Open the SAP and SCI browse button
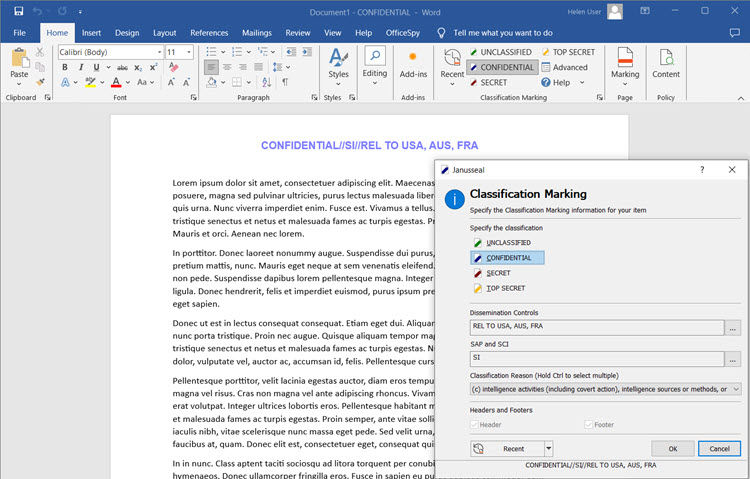Viewport: 750px width, 479px height. (732, 359)
